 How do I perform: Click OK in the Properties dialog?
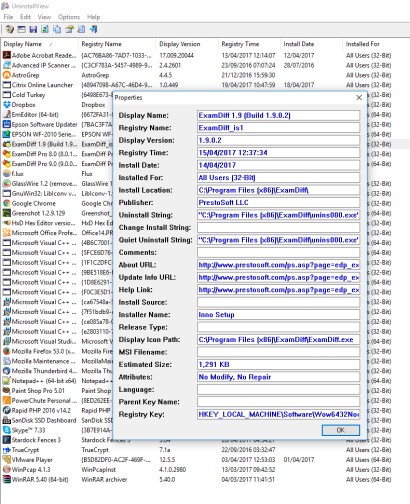click(341, 430)
